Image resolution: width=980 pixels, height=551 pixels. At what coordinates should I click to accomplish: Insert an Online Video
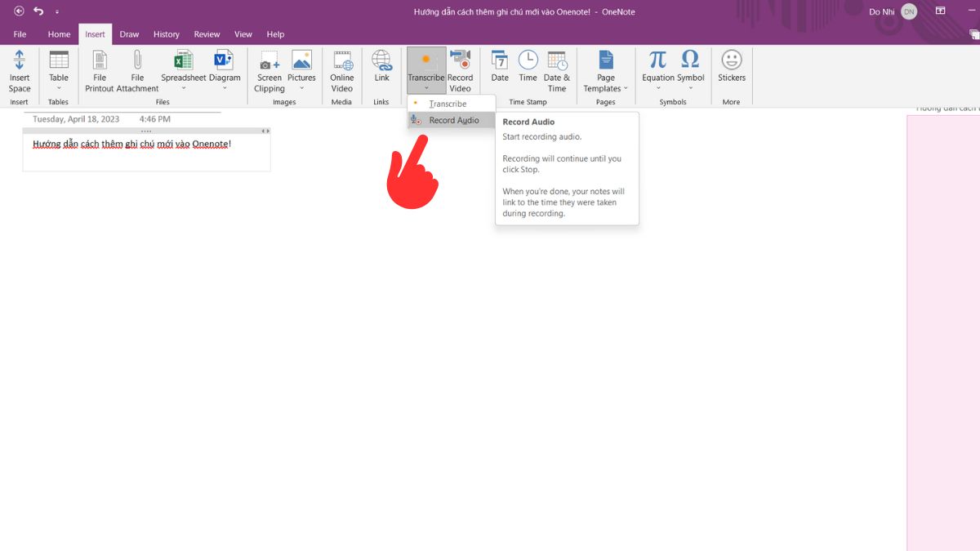(342, 60)
